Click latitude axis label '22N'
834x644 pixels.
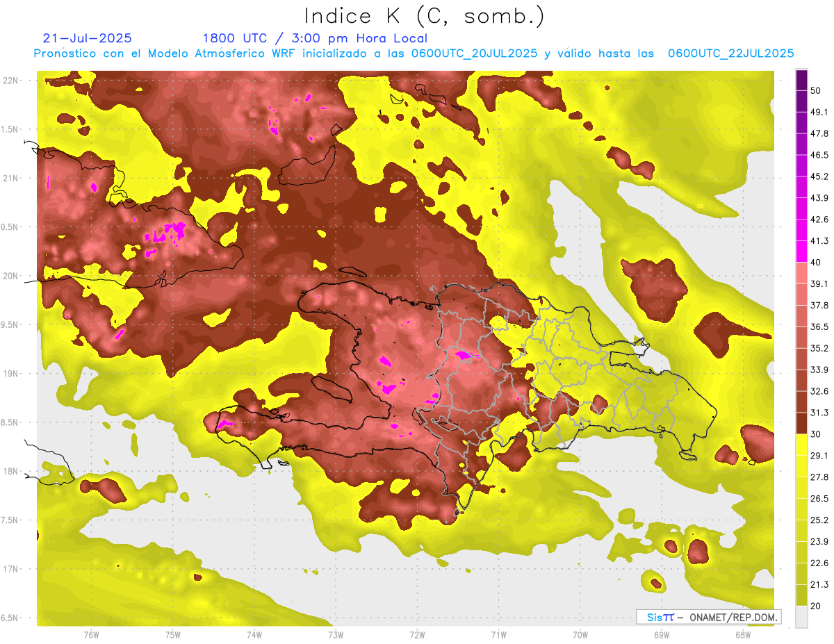[x=10, y=81]
